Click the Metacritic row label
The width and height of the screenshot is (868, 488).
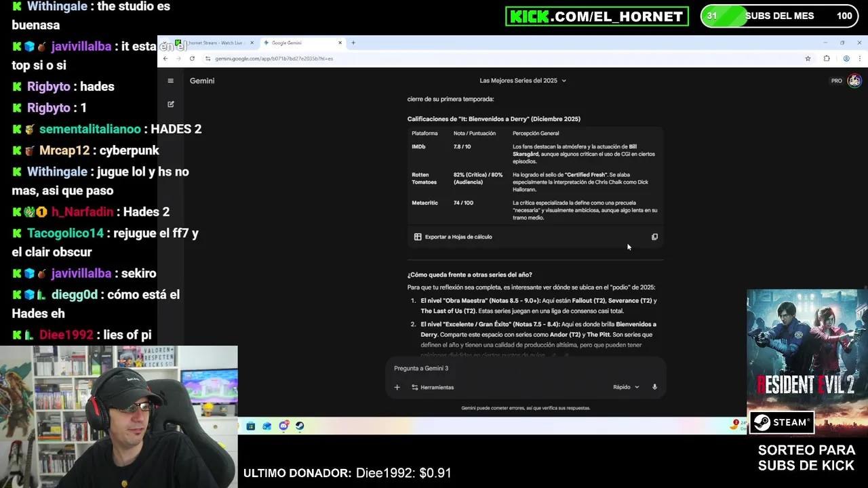pos(425,203)
